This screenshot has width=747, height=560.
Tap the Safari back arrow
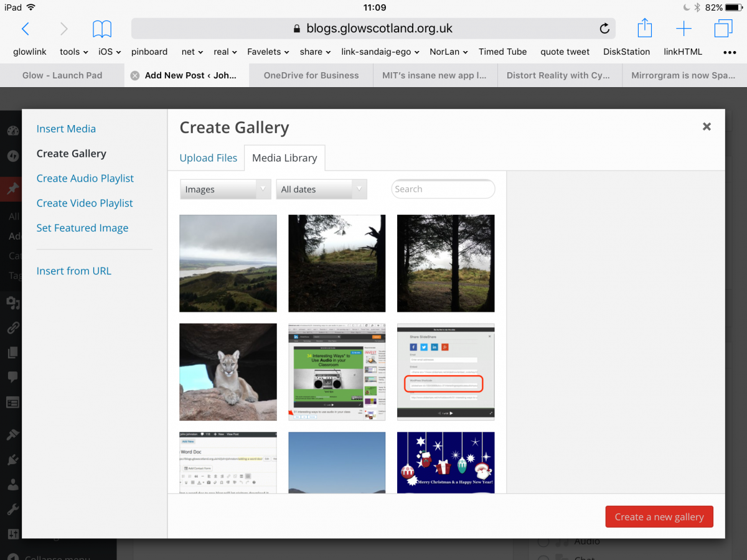[26, 29]
